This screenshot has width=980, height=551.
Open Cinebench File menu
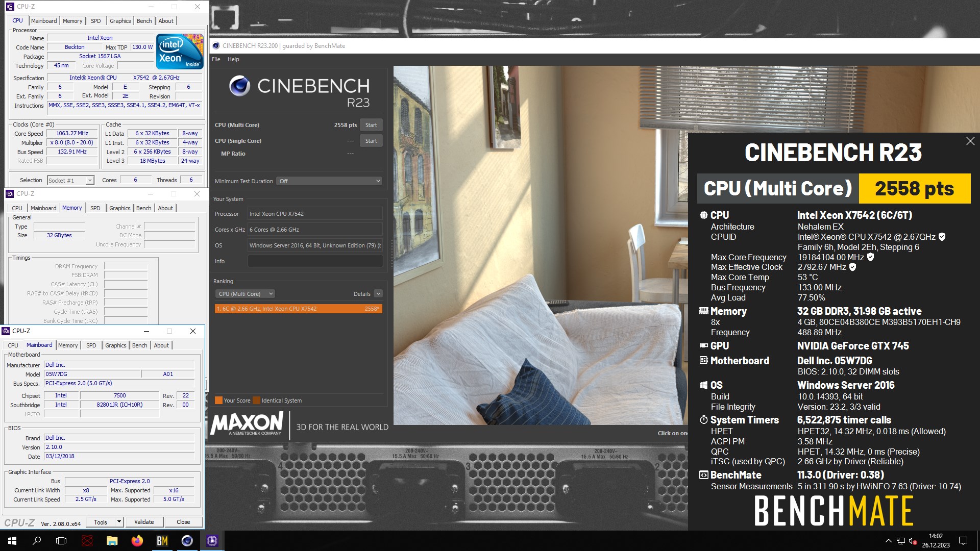pyautogui.click(x=216, y=59)
